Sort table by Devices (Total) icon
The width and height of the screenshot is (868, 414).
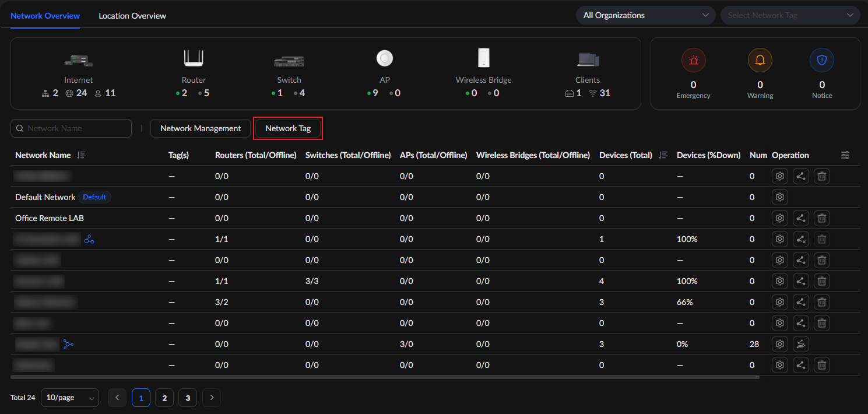click(663, 155)
